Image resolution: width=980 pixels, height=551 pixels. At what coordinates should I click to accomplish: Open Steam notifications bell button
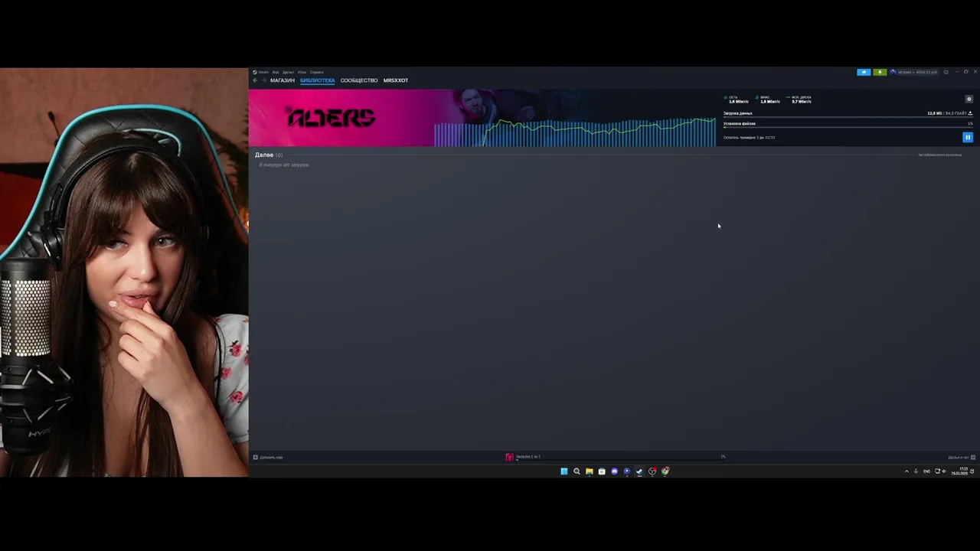pos(880,72)
